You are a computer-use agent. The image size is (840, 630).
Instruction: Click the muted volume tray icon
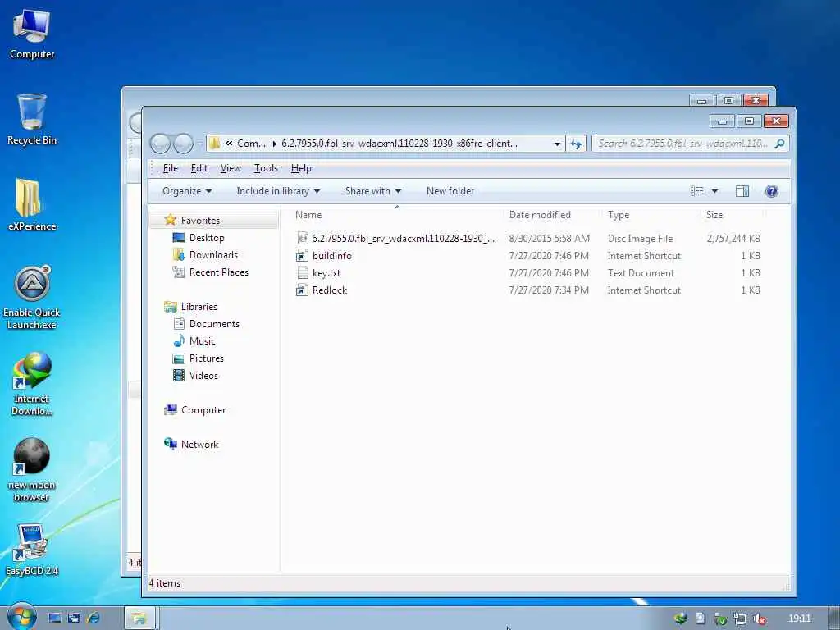click(x=759, y=619)
